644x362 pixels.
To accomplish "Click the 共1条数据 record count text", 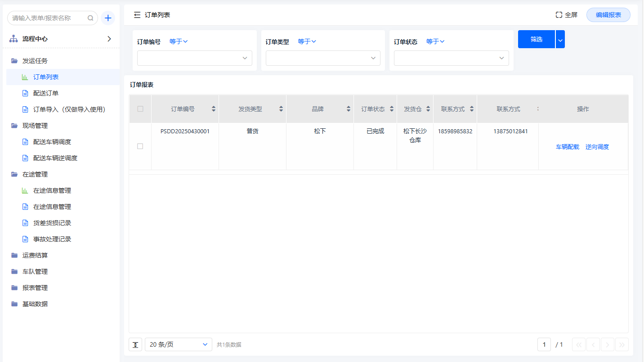I will click(229, 345).
